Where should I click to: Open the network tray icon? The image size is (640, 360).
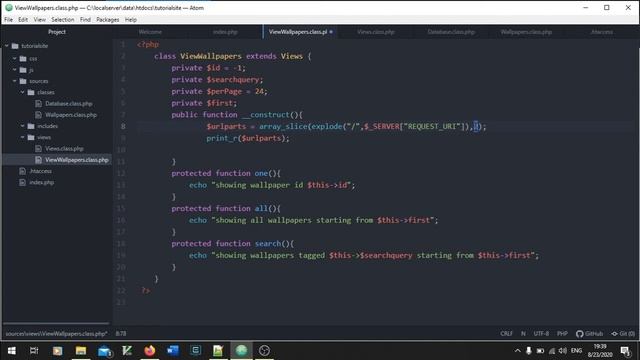pos(552,351)
